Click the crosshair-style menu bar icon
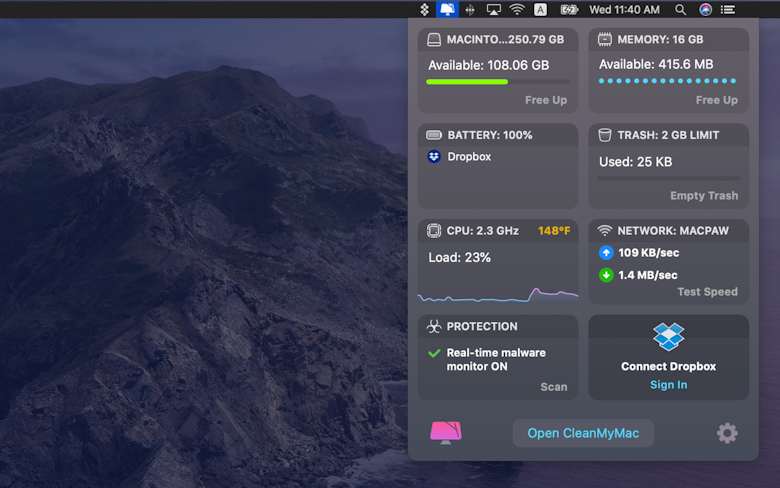Image resolution: width=780 pixels, height=488 pixels. (470, 9)
